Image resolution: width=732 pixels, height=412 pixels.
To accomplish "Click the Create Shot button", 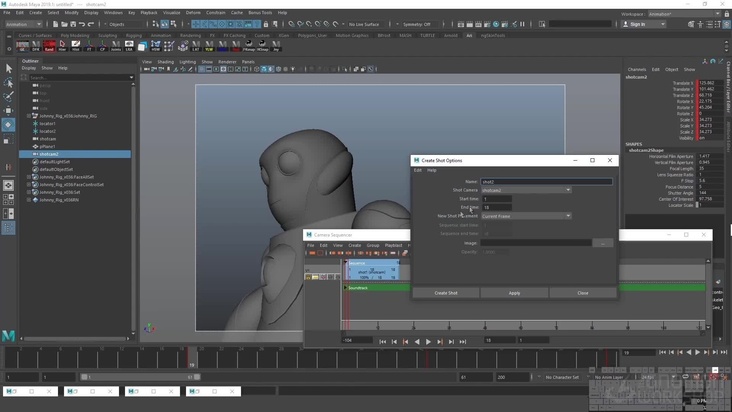I will click(x=446, y=293).
